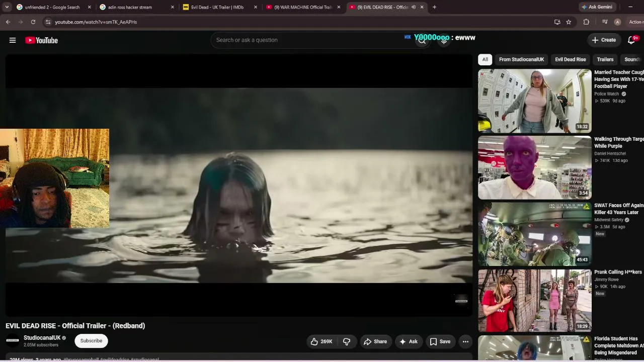Ask about this video
Image resolution: width=644 pixels, height=362 pixels.
point(409,341)
